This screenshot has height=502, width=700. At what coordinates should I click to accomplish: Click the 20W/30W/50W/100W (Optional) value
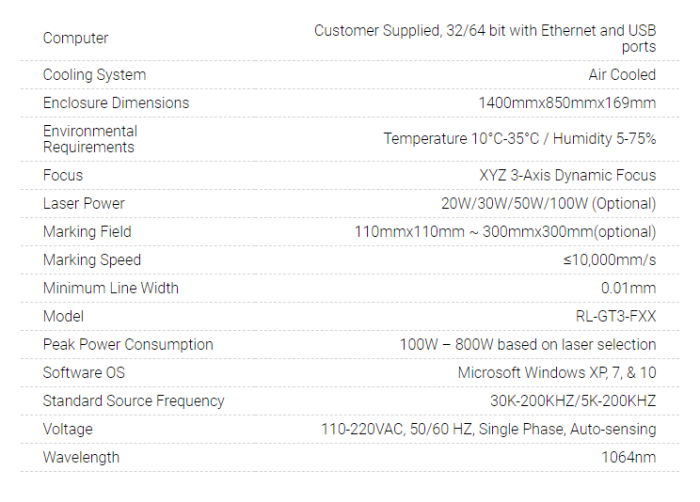pyautogui.click(x=549, y=204)
